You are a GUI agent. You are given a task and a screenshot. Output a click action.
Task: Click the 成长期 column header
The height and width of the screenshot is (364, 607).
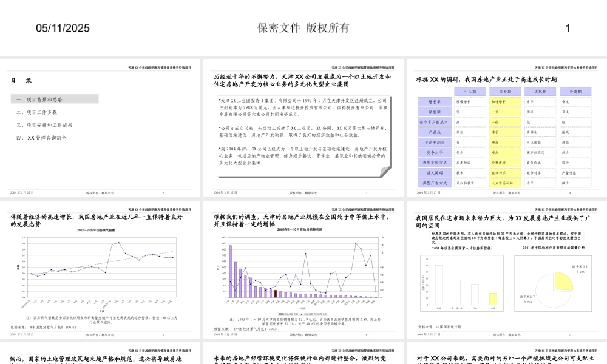click(x=505, y=92)
